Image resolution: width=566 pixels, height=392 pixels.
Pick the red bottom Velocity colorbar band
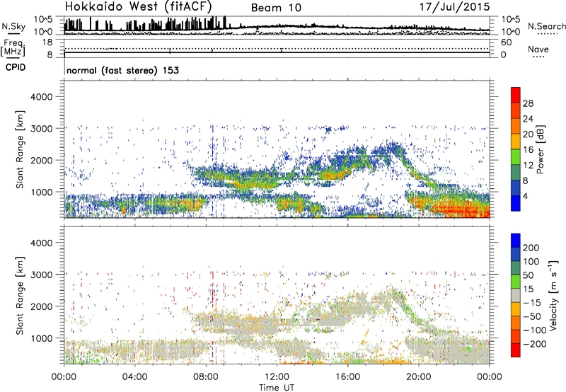click(x=516, y=350)
